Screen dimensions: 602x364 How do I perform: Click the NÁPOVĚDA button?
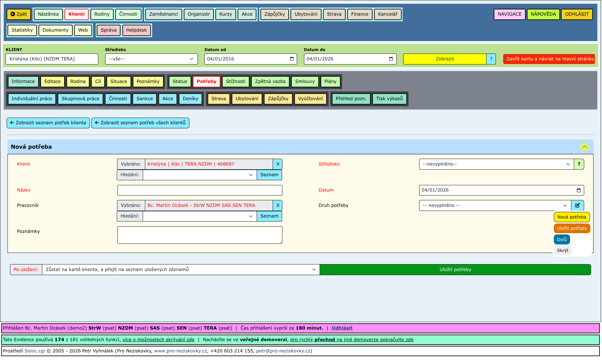tap(543, 14)
